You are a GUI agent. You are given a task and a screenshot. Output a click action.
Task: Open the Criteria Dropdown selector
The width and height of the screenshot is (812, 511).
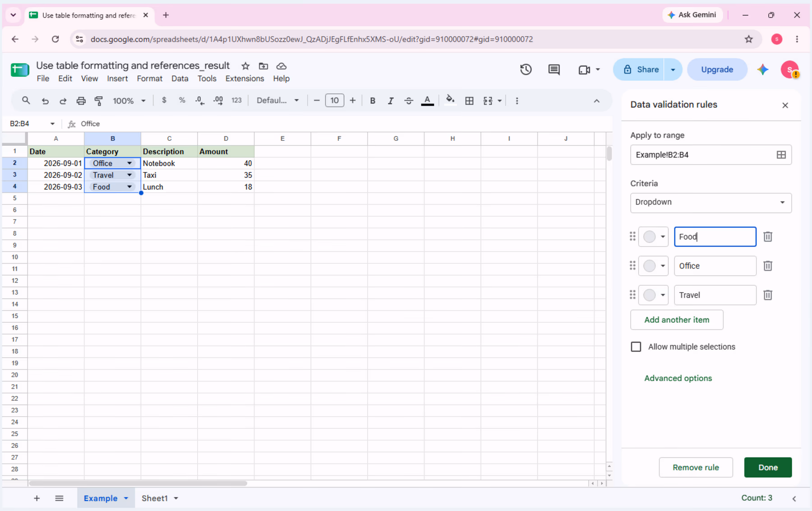pyautogui.click(x=711, y=202)
